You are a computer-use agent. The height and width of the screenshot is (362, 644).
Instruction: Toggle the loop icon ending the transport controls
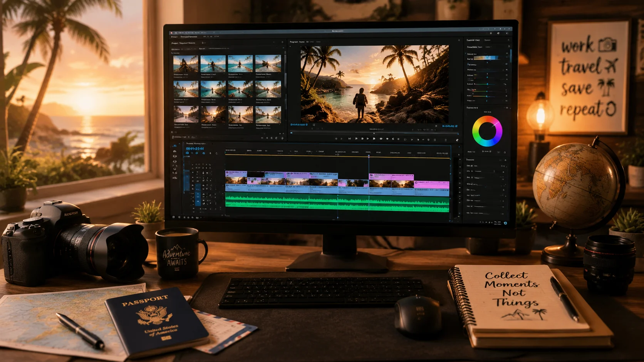tap(457, 140)
